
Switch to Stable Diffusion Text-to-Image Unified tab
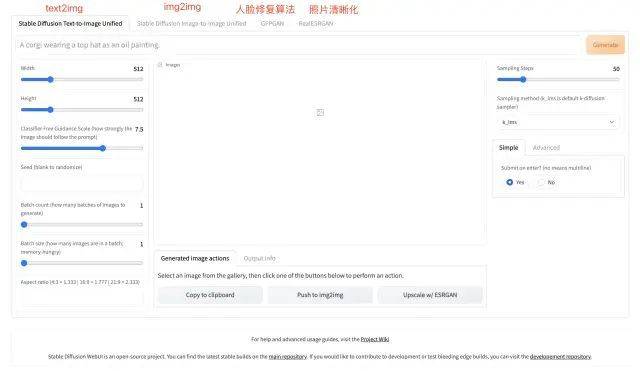coord(70,24)
